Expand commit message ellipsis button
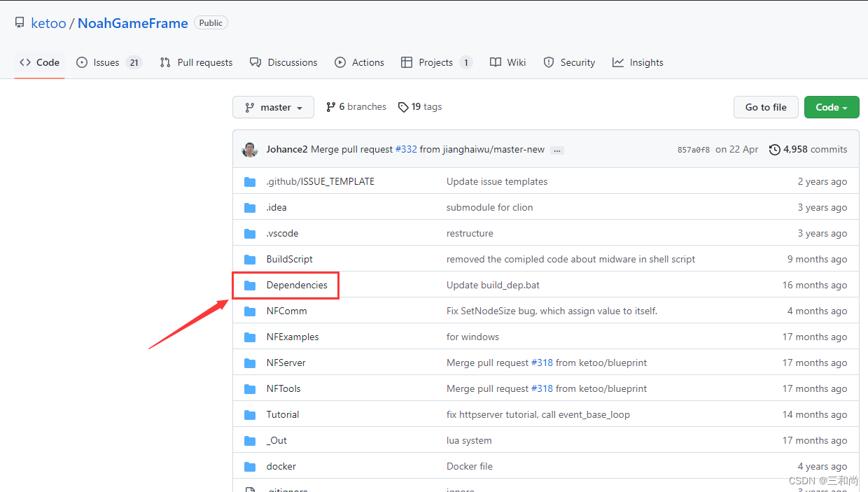The width and height of the screenshot is (868, 492). [556, 150]
